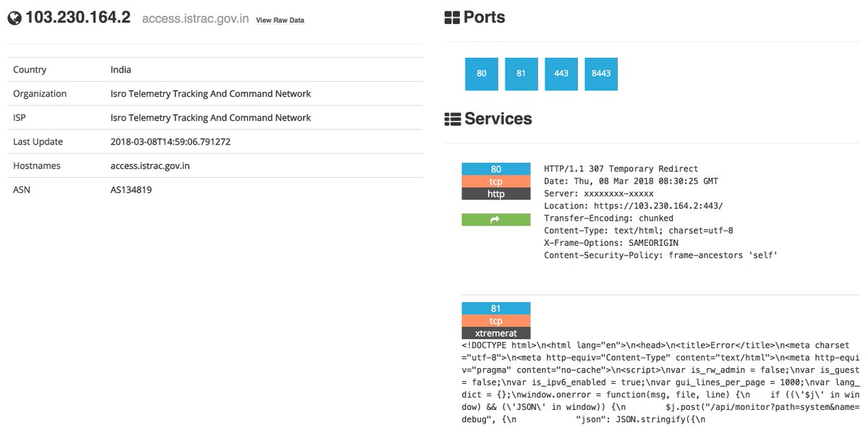Image resolution: width=868 pixels, height=436 pixels.
Task: Click the Location: https://103.230.164.2:443/ line
Action: click(x=634, y=206)
